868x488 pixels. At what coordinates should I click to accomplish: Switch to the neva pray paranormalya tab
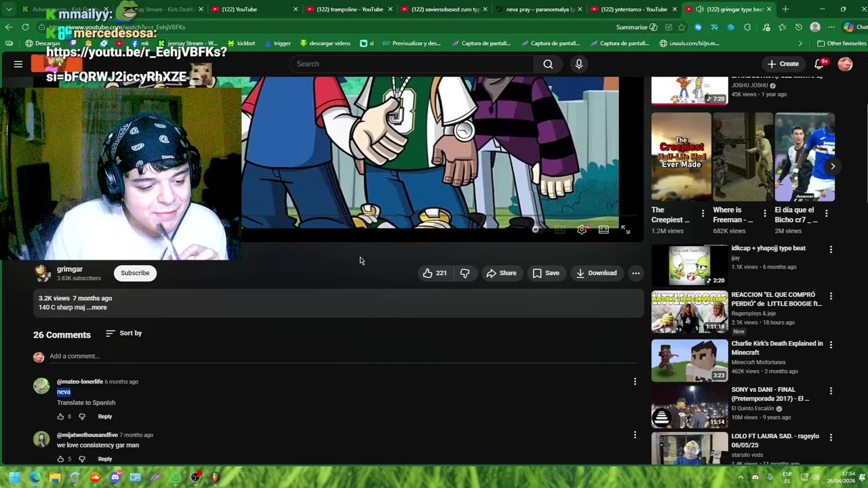pyautogui.click(x=538, y=9)
